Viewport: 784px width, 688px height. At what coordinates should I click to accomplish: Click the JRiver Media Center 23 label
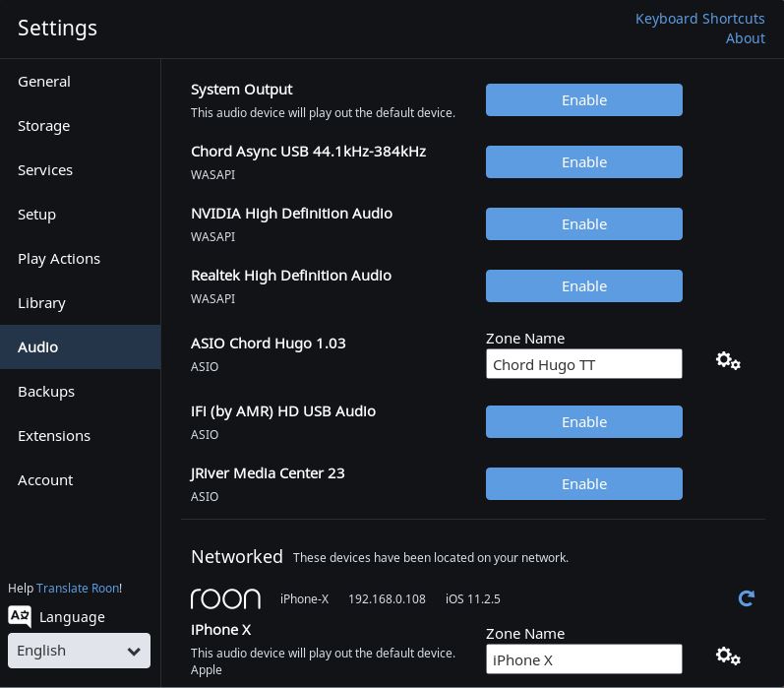pyautogui.click(x=268, y=473)
